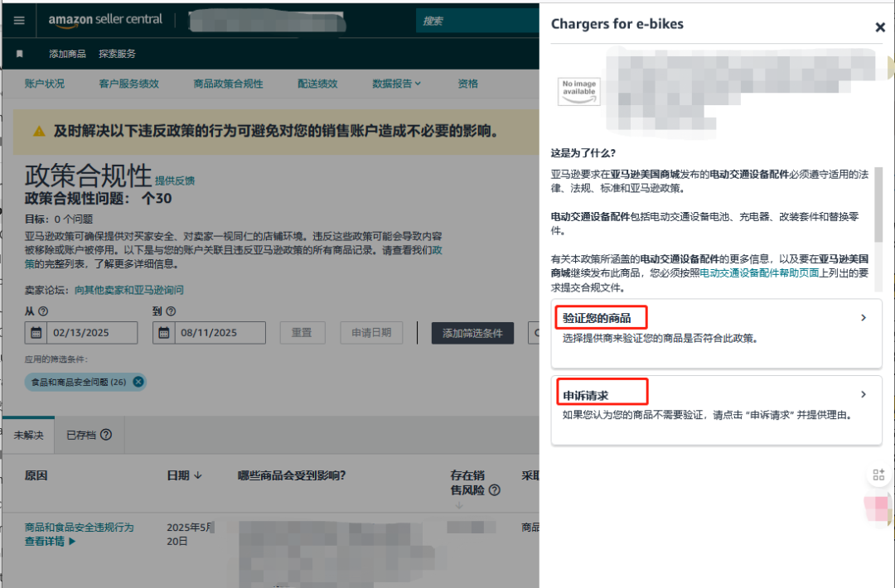Open the 客户服务绩效 tab
895x588 pixels.
[129, 84]
